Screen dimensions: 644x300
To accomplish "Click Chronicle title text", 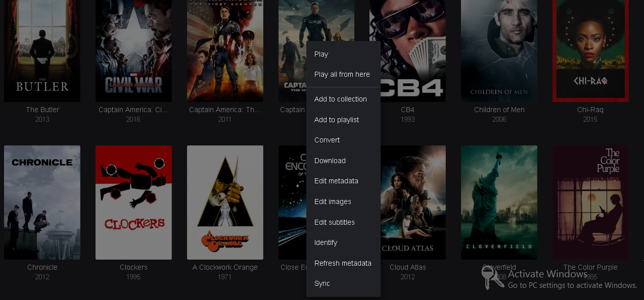I will point(42,267).
